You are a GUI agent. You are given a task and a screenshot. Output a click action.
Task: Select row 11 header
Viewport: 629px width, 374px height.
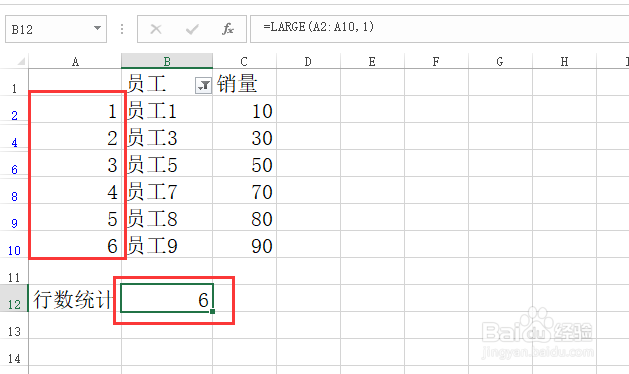pos(14,271)
